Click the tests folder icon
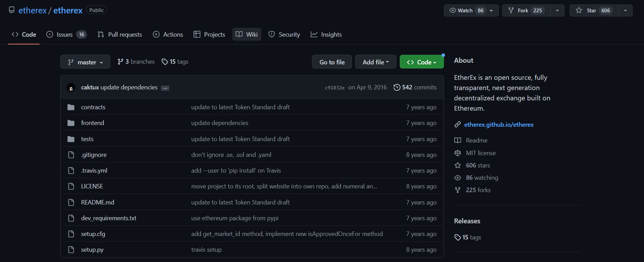Viewport: 644px width, 262px height. click(x=71, y=139)
